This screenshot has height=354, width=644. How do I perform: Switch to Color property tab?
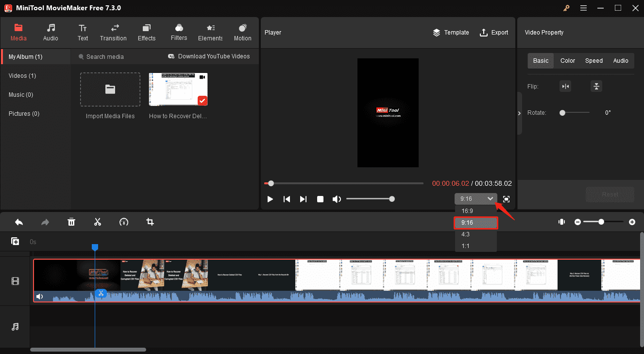tap(568, 61)
